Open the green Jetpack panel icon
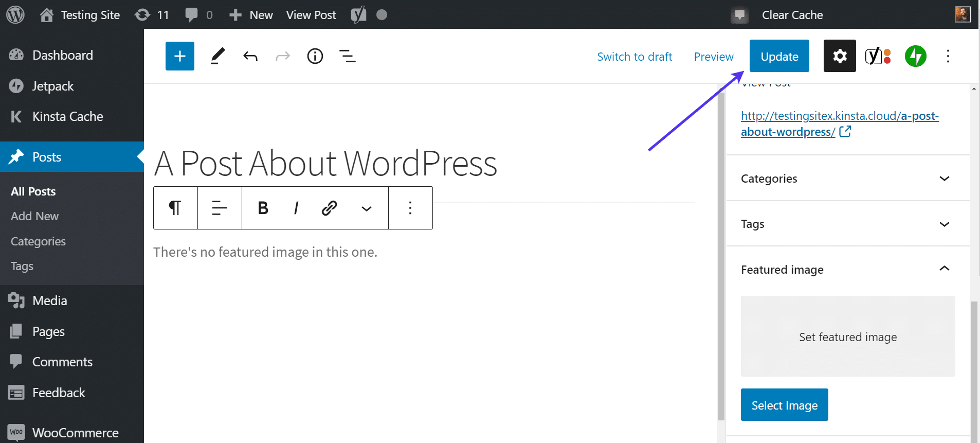 (915, 56)
